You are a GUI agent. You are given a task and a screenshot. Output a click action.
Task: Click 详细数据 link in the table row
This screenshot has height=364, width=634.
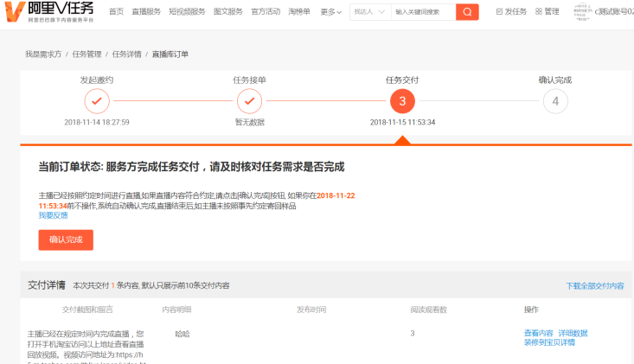tap(573, 333)
